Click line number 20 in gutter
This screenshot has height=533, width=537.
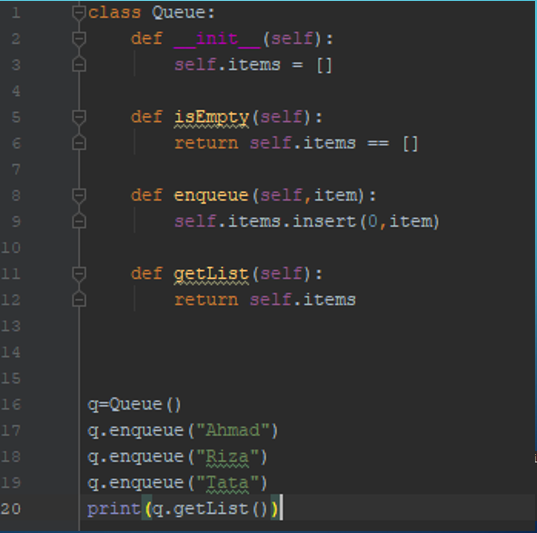[x=11, y=509]
